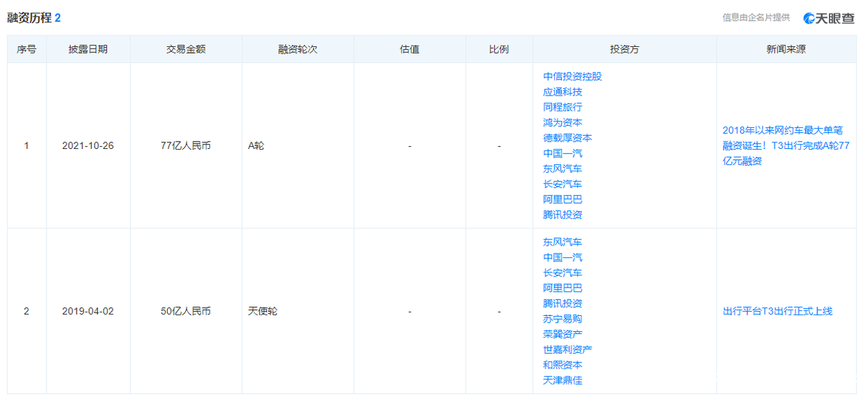The width and height of the screenshot is (868, 402).
Task: Click the 融资轮次 column header
Action: click(298, 49)
